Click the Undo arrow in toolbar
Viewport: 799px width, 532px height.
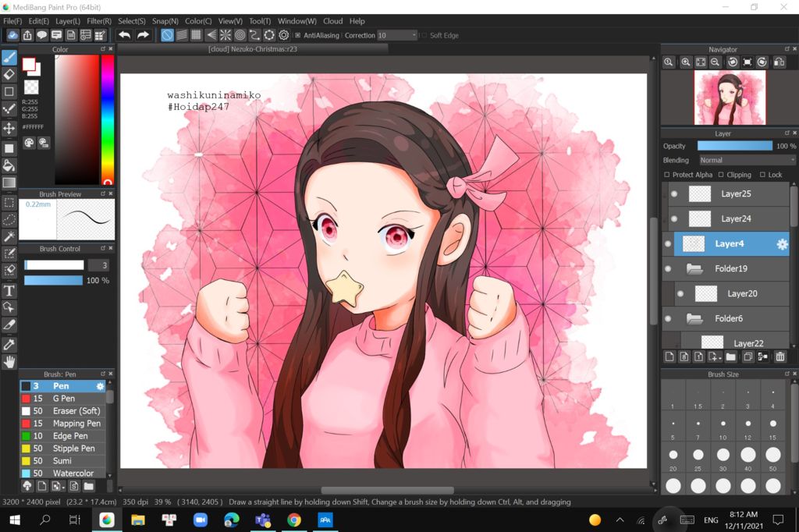124,35
